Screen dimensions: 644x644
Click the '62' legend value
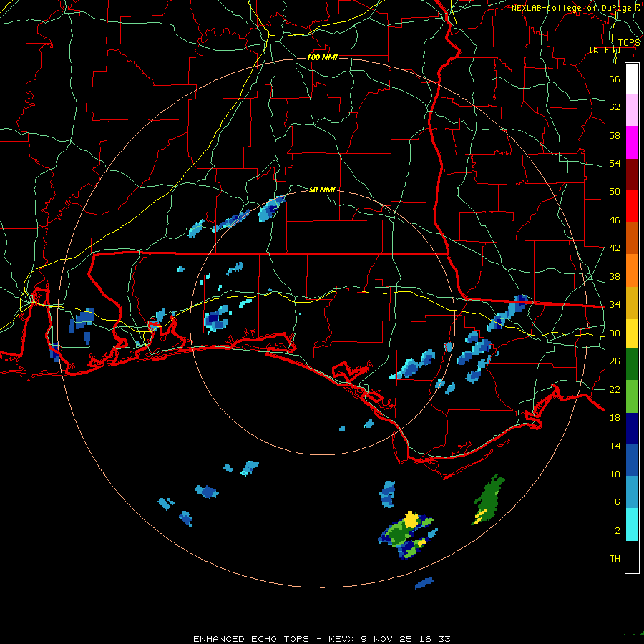(615, 107)
